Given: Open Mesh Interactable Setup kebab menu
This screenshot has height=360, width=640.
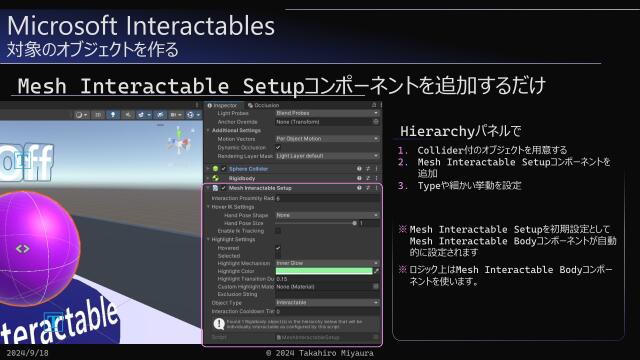Looking at the screenshot, I should [x=376, y=188].
